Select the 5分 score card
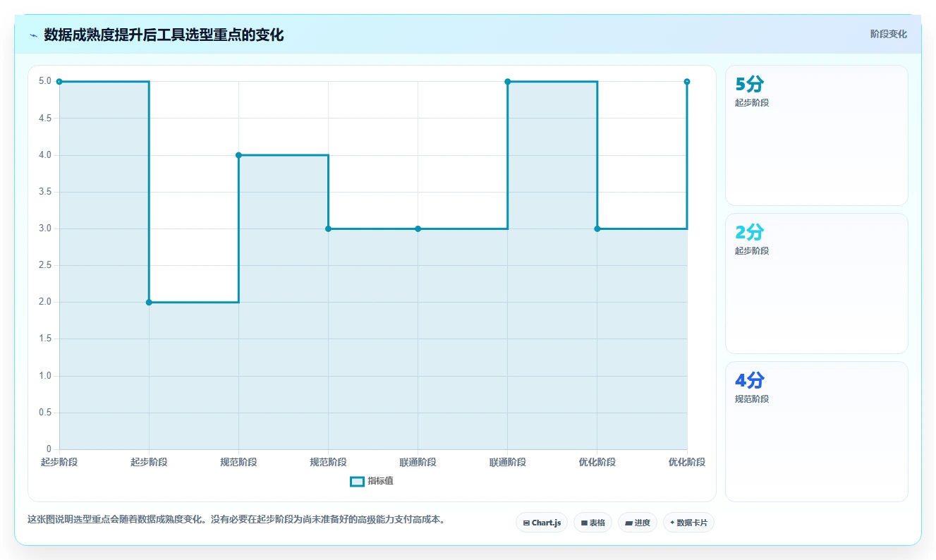 tap(816, 135)
